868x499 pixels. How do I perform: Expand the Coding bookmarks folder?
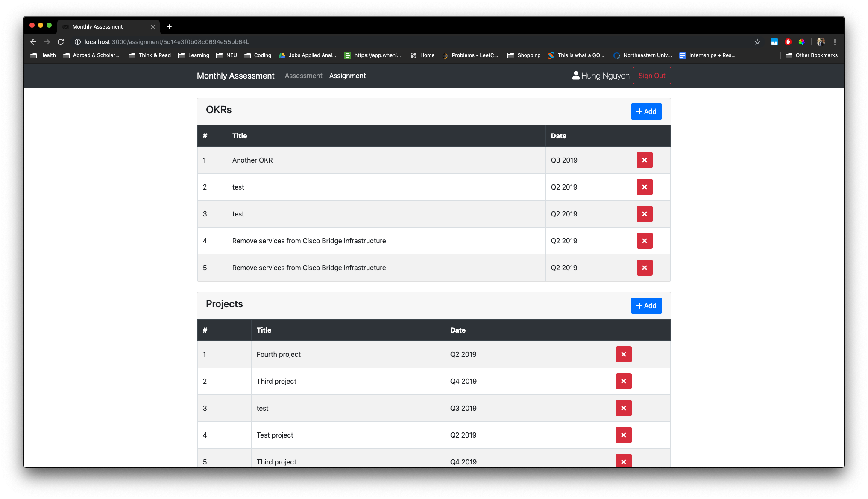[x=258, y=55]
